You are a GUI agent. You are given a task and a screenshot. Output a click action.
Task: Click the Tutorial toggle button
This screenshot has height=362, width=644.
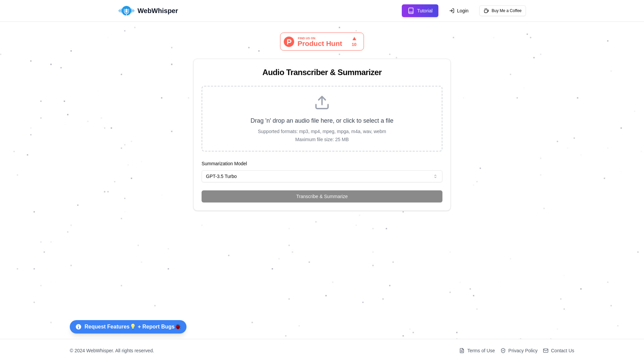point(420,11)
